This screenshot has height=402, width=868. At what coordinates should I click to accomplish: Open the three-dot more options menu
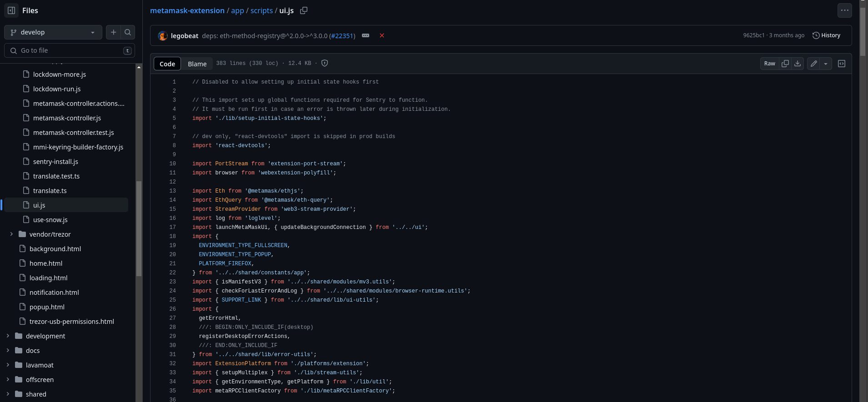point(845,10)
